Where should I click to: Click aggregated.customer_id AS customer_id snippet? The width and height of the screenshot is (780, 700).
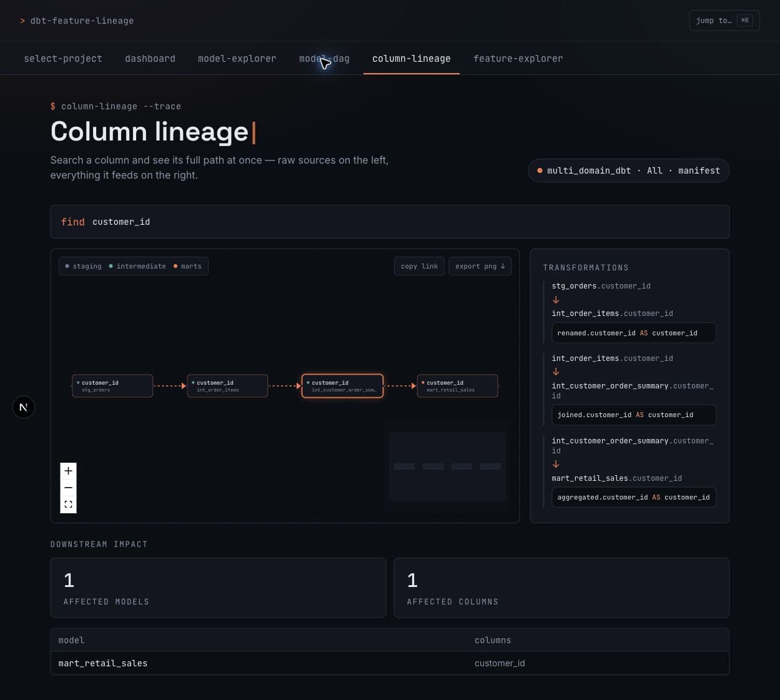(633, 497)
